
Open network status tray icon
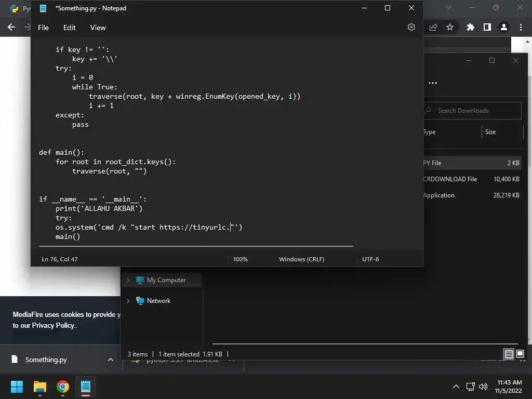(470, 387)
